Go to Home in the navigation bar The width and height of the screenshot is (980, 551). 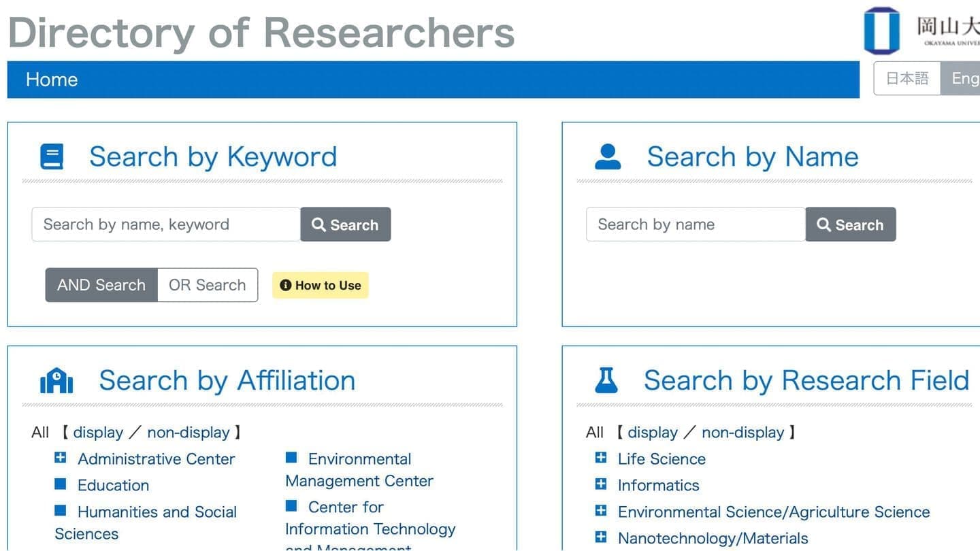pos(52,80)
